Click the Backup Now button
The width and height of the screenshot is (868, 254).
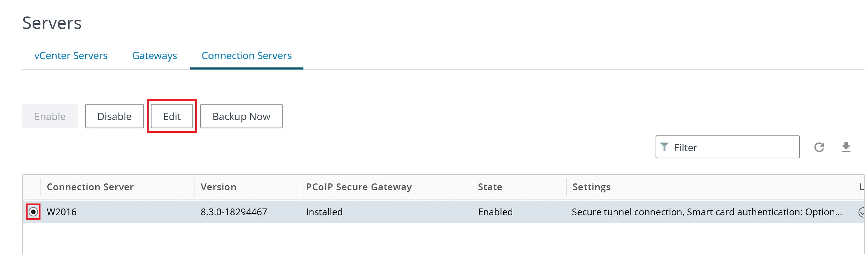pos(241,116)
